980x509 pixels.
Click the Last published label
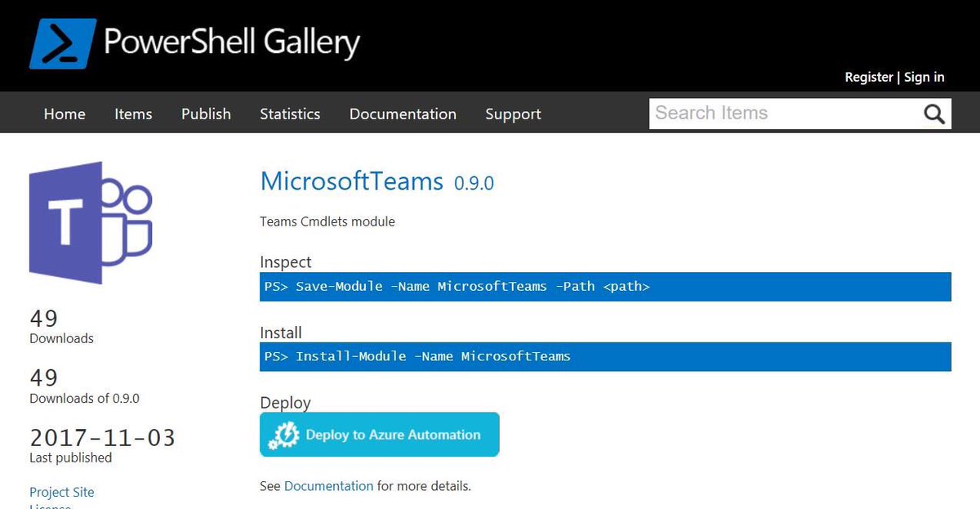(x=71, y=458)
